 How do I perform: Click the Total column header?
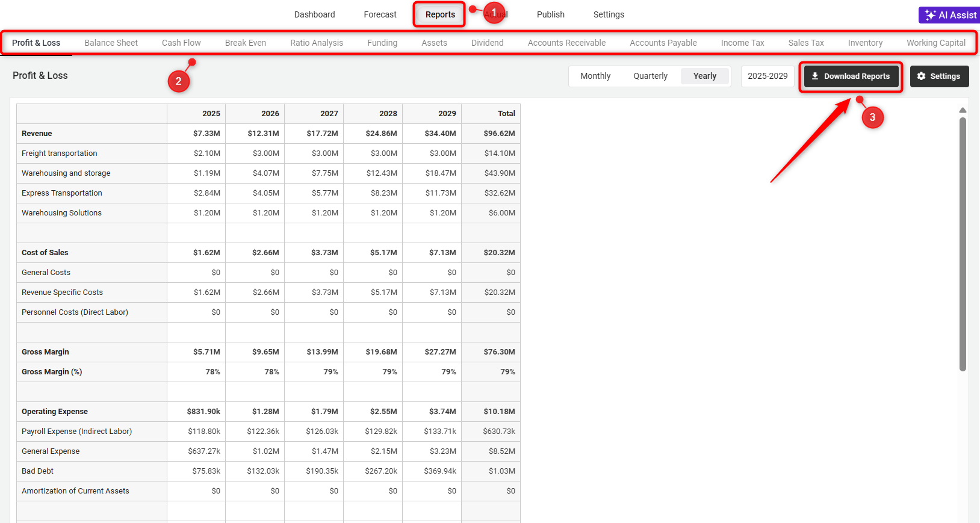click(491, 114)
